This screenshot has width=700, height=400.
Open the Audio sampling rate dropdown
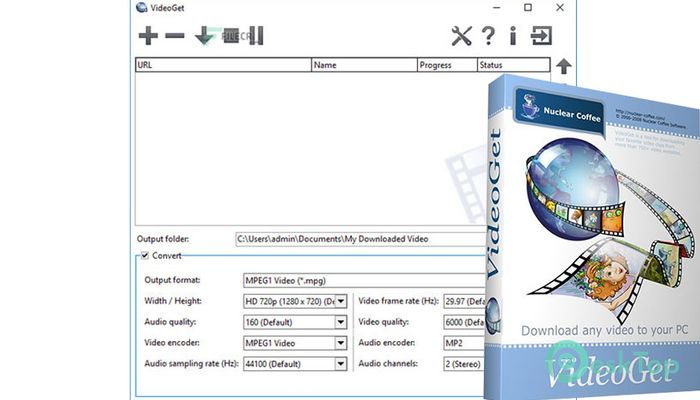click(341, 364)
